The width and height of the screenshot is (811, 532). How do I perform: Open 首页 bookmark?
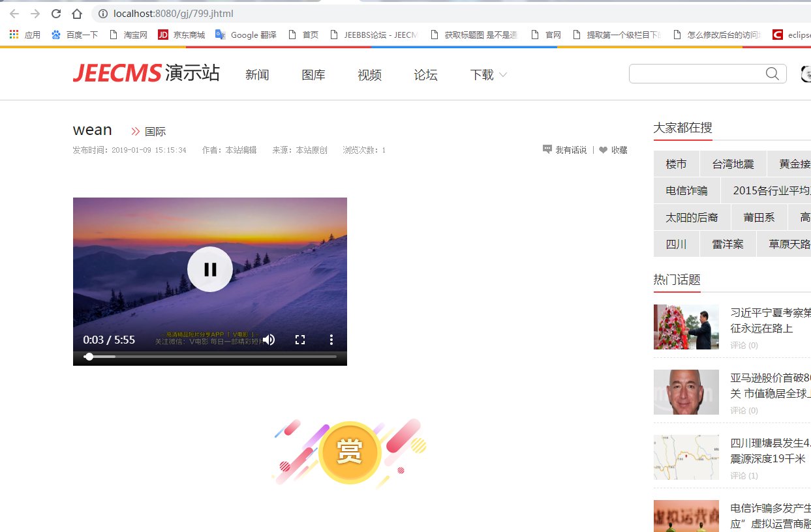point(303,35)
